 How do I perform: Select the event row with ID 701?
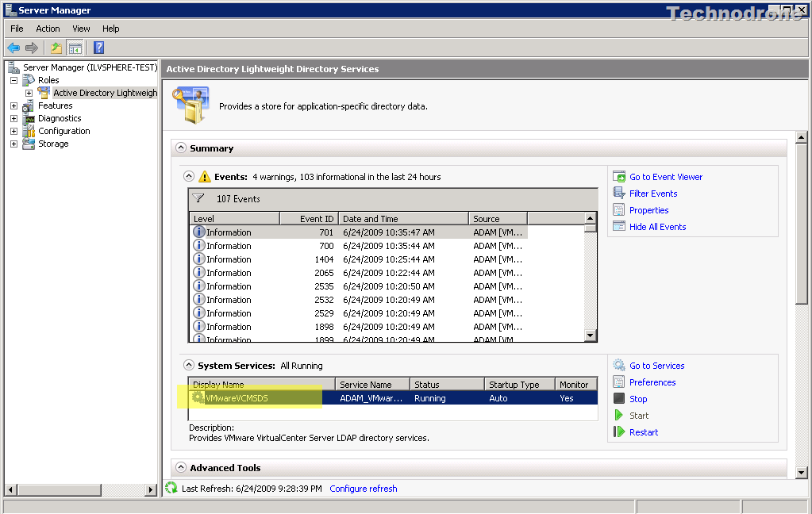pos(358,232)
